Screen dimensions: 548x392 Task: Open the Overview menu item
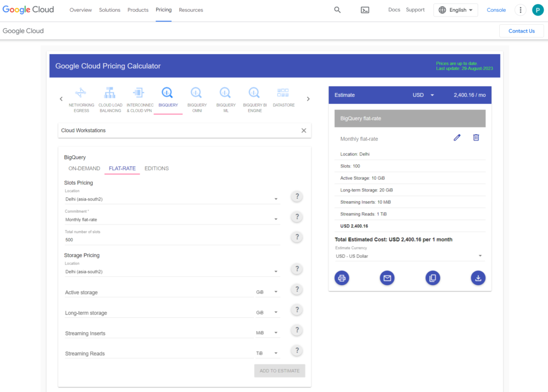(x=81, y=10)
